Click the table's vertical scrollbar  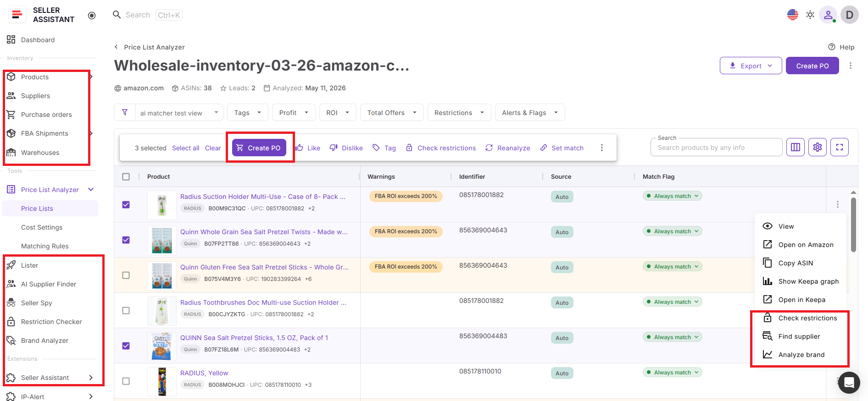[853, 225]
